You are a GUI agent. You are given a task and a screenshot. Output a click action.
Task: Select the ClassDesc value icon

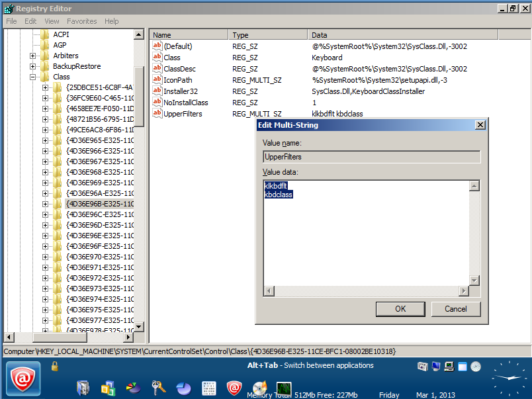[157, 68]
